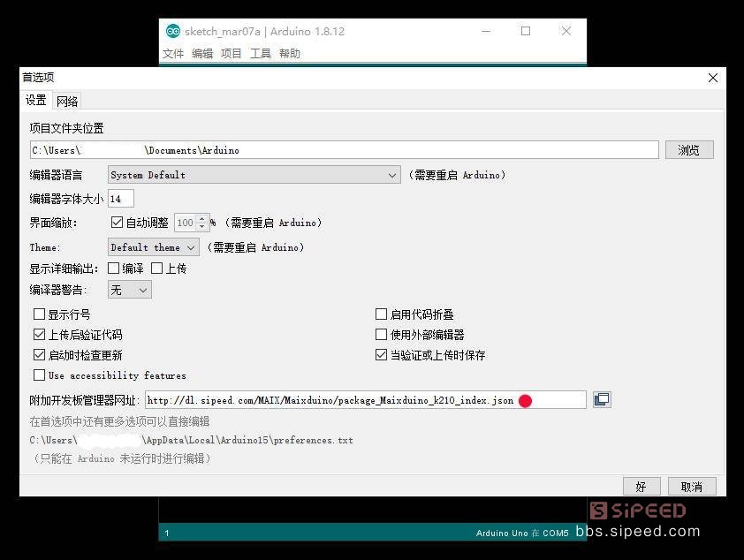744x560 pixels.
Task: Close the 首选项 preferences dialog
Action: (x=713, y=78)
